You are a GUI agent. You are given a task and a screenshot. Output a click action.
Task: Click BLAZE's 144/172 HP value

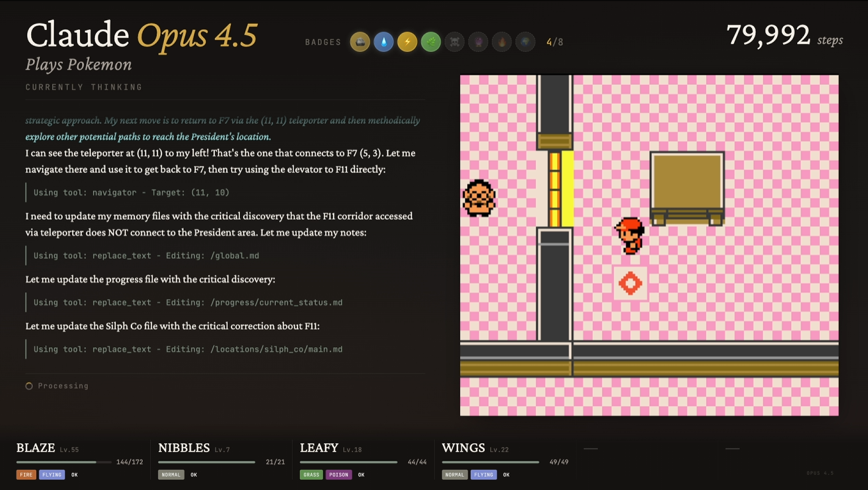click(129, 462)
